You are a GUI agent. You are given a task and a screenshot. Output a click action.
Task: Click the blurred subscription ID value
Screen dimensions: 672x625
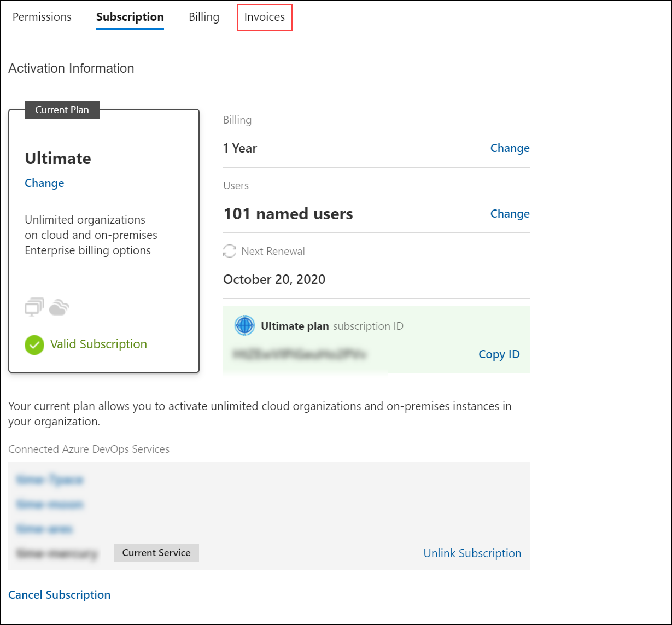pos(299,354)
